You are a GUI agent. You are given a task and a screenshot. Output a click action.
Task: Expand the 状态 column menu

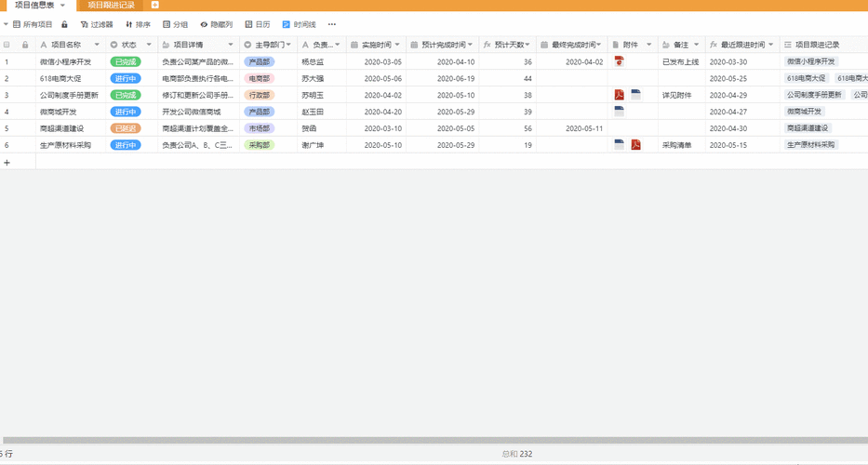[149, 45]
